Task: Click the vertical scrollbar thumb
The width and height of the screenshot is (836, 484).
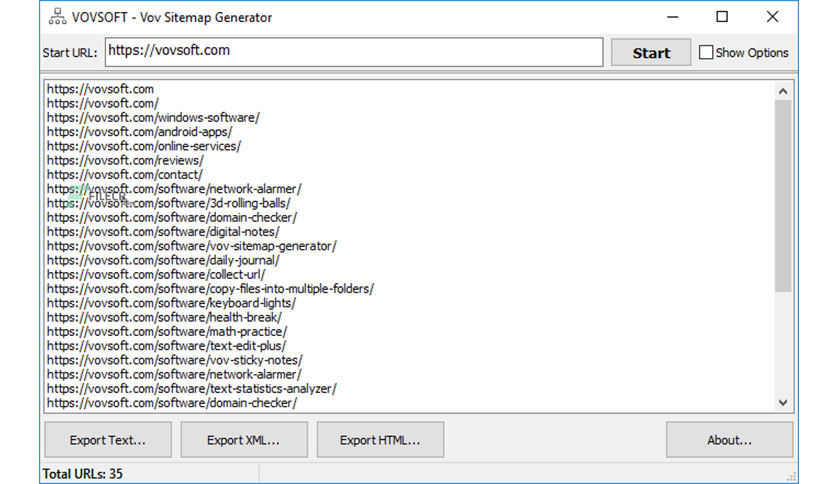Action: pos(783,196)
